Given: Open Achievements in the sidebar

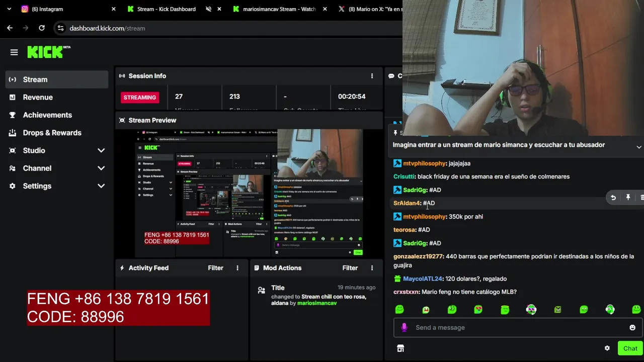Looking at the screenshot, I should pyautogui.click(x=57, y=115).
